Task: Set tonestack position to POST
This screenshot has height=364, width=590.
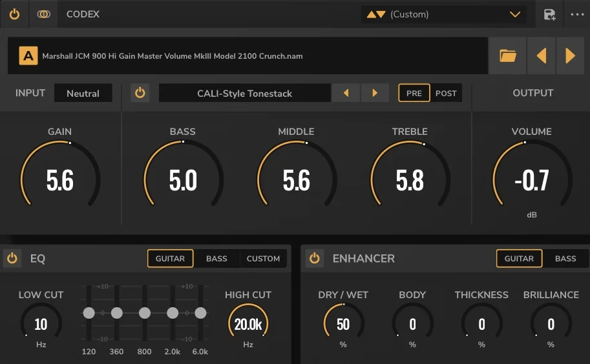Action: click(x=446, y=93)
